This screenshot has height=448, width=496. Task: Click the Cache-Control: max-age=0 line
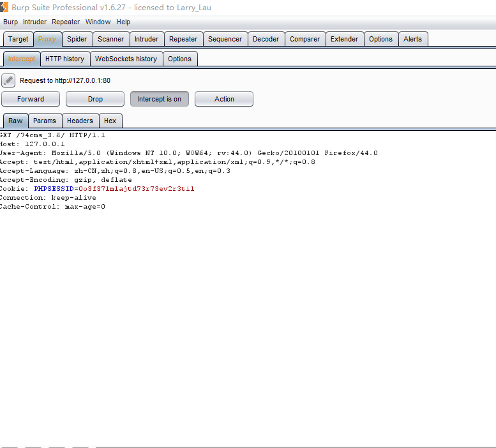coord(52,207)
